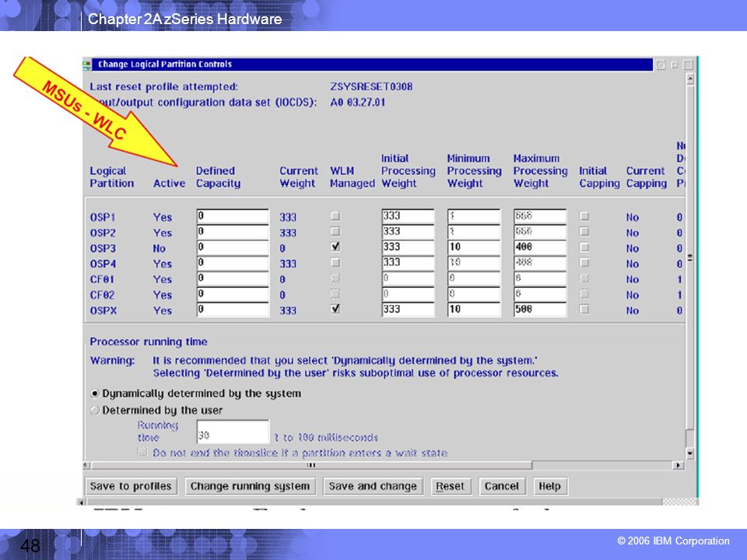Click the 'OSP1' partition name

pos(103,217)
